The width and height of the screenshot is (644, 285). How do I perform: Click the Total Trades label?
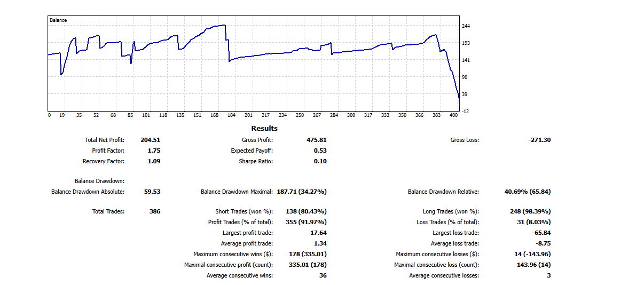tap(108, 212)
